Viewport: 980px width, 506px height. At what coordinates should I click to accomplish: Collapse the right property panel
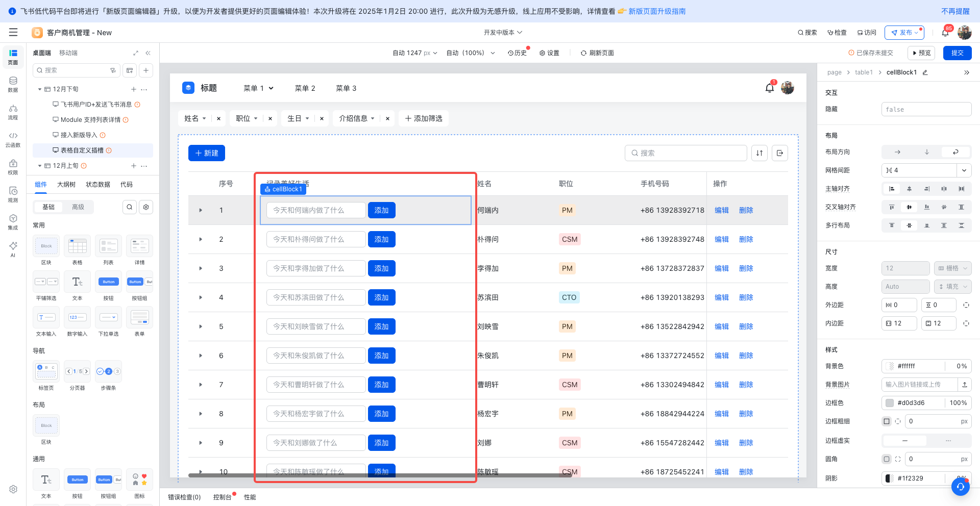967,72
